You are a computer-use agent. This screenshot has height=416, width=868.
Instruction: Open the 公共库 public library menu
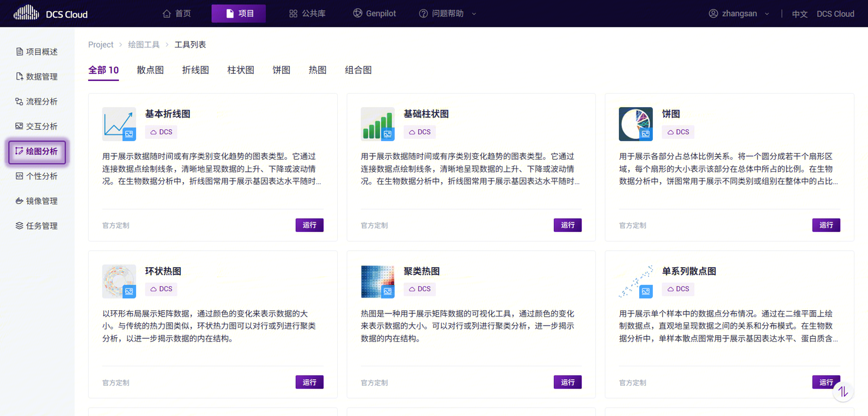pyautogui.click(x=307, y=13)
